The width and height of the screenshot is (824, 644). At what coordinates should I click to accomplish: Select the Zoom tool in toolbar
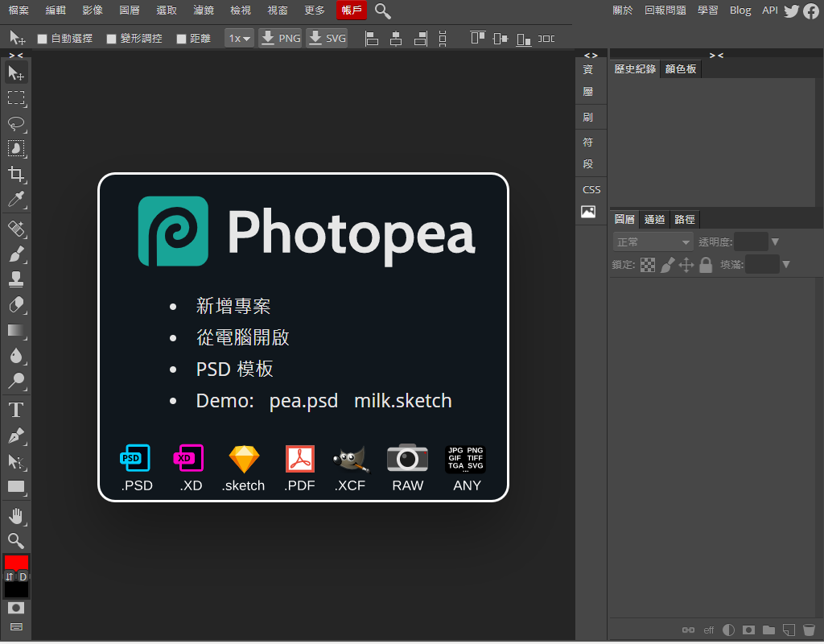16,541
